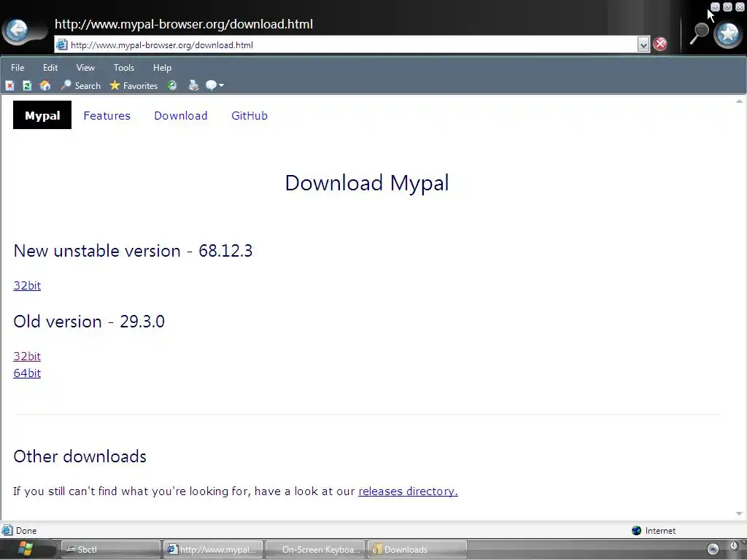Switch to mypal browser taskbar button
747x560 pixels.
coord(213,550)
